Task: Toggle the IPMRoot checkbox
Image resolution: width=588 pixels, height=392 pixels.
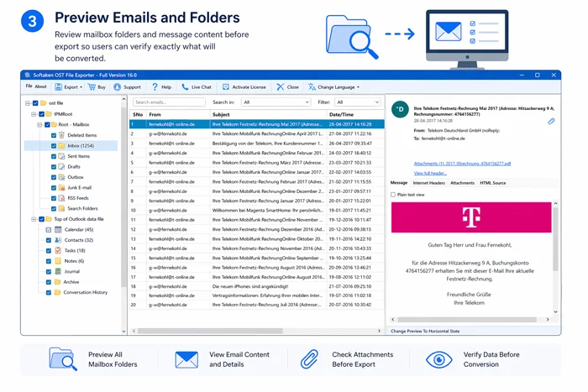Action: (x=42, y=114)
